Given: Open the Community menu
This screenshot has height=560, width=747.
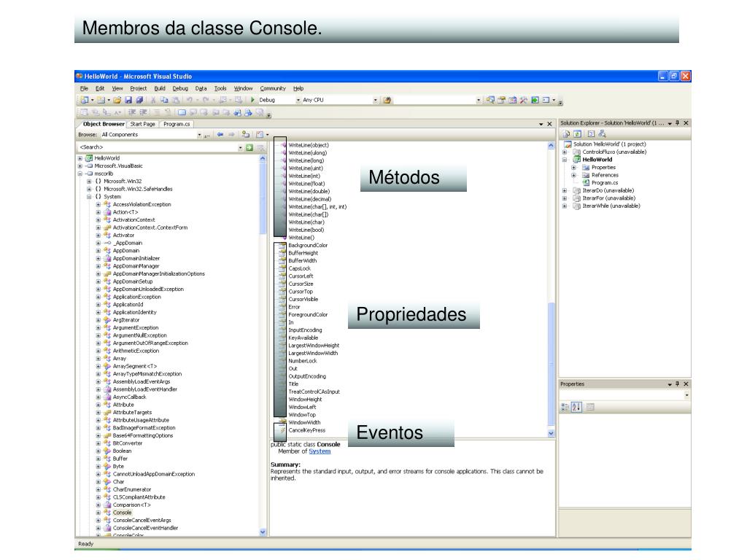Looking at the screenshot, I should (273, 88).
